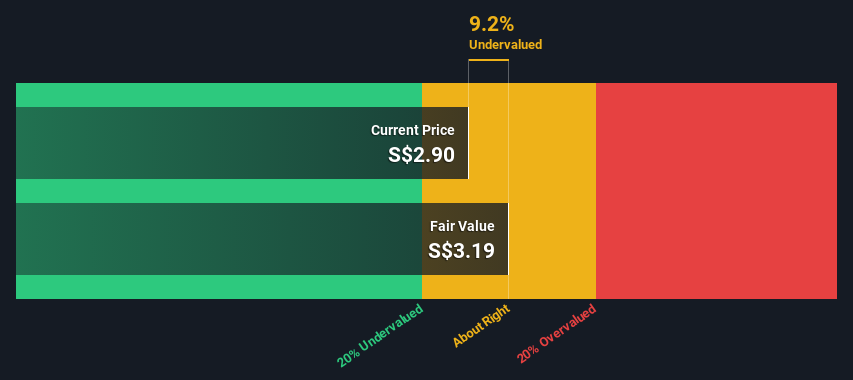Click the right end of Current Price bar

(468, 143)
